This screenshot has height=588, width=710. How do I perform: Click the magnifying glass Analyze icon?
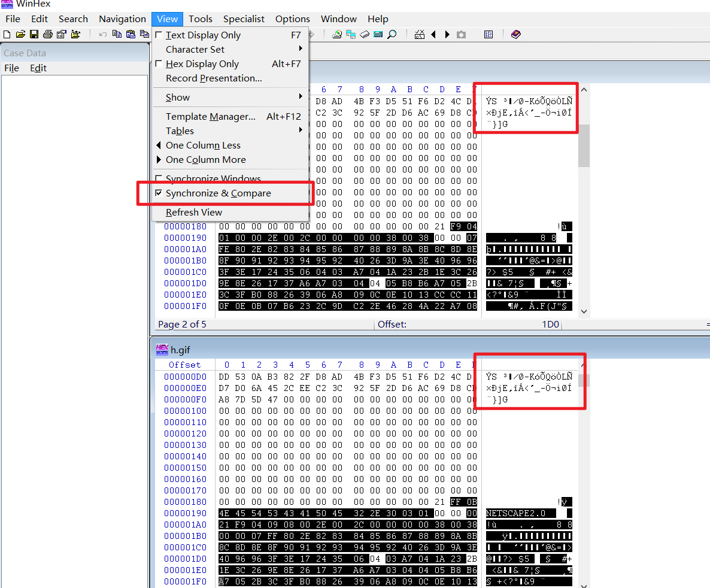click(x=392, y=34)
